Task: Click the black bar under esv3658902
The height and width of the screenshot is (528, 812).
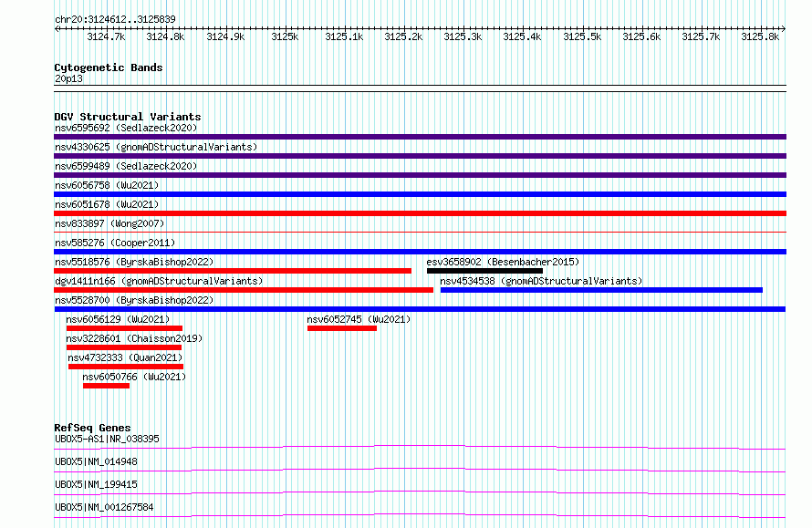Action: (x=484, y=271)
